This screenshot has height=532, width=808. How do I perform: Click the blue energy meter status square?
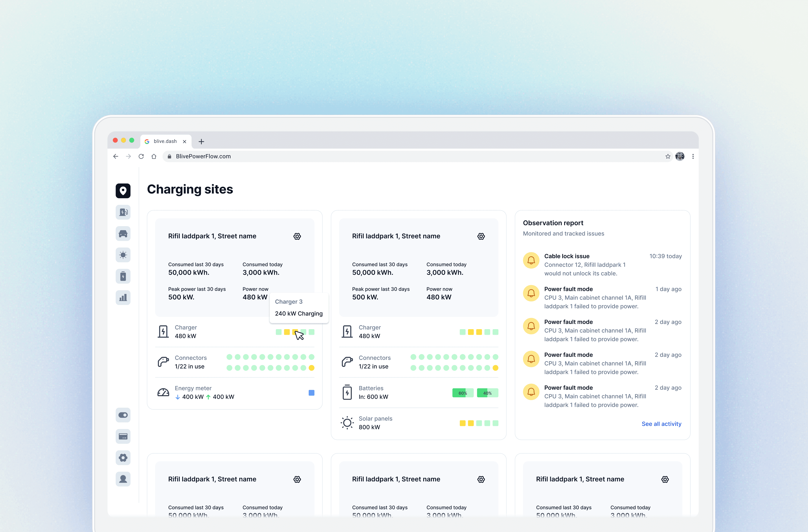coord(311,393)
